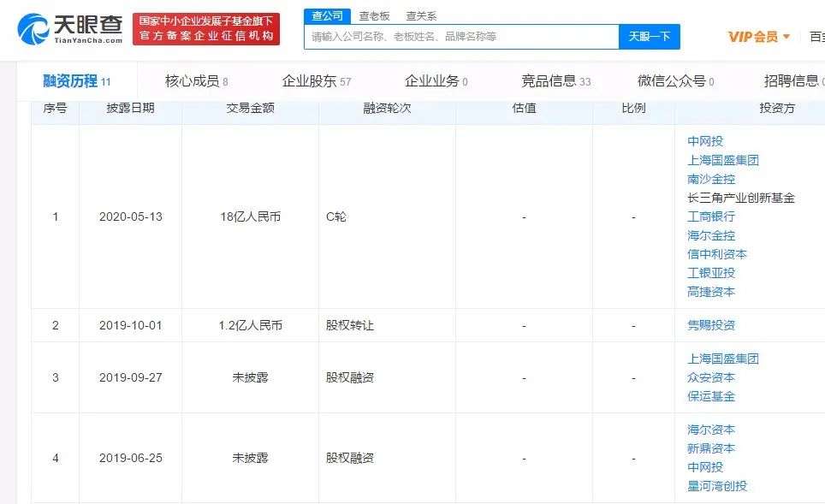Click 股权融资 in the 2019-06-25 row
Screen dimensions: 825x504
click(x=350, y=459)
